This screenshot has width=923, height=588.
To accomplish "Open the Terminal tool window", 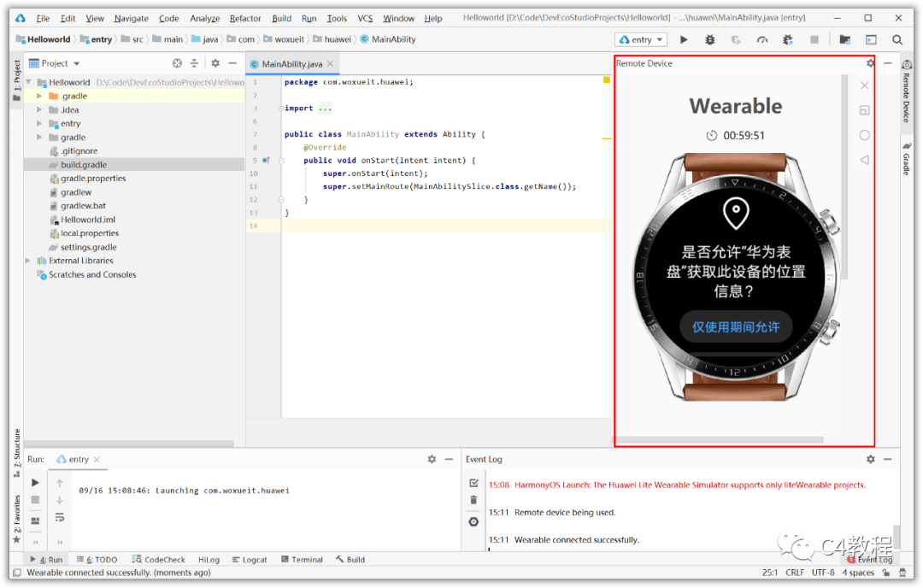I will coord(302,560).
